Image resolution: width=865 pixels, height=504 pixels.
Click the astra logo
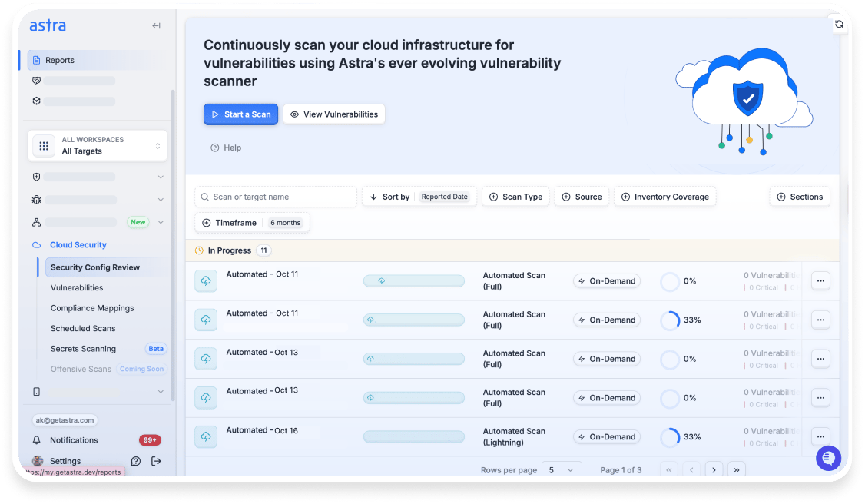tap(48, 25)
